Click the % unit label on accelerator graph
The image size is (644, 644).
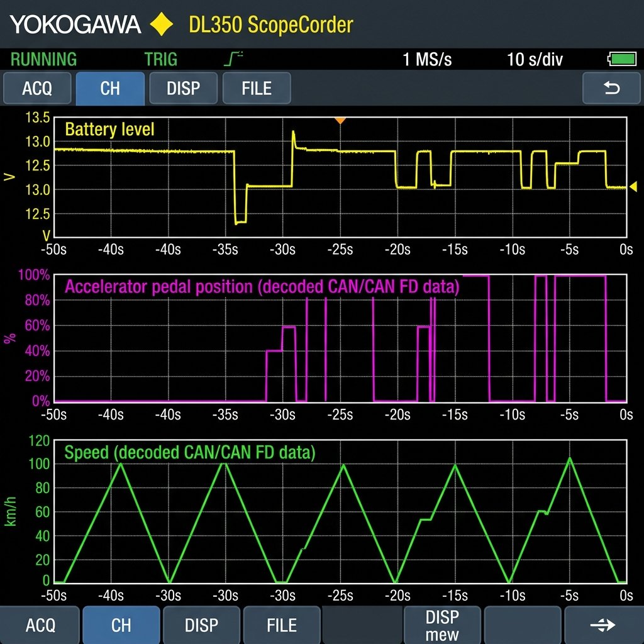click(x=10, y=338)
